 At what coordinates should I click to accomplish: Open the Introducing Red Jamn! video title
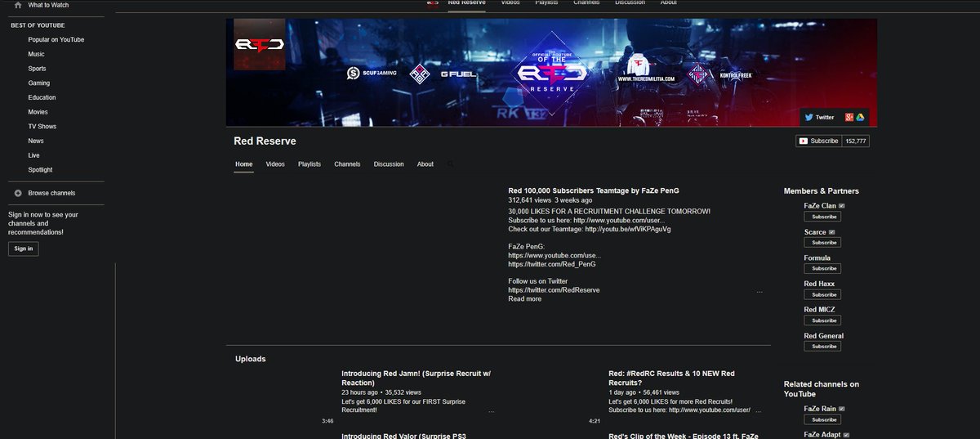point(416,378)
